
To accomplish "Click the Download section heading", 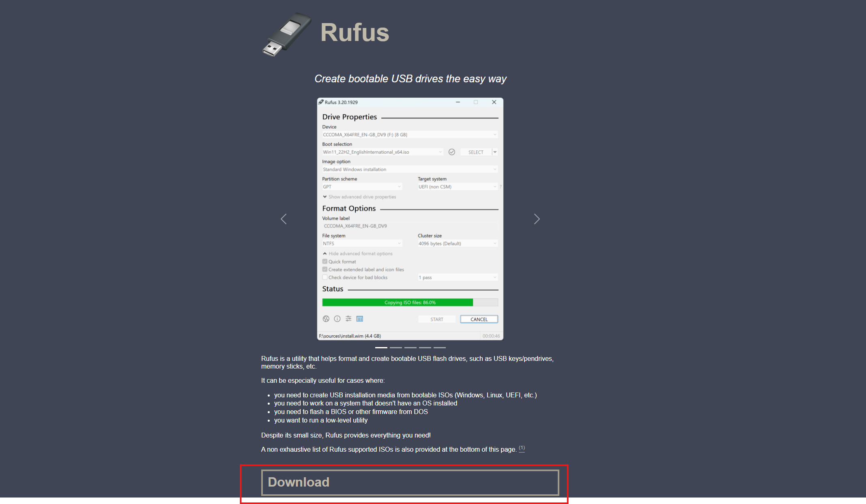I will click(x=410, y=483).
